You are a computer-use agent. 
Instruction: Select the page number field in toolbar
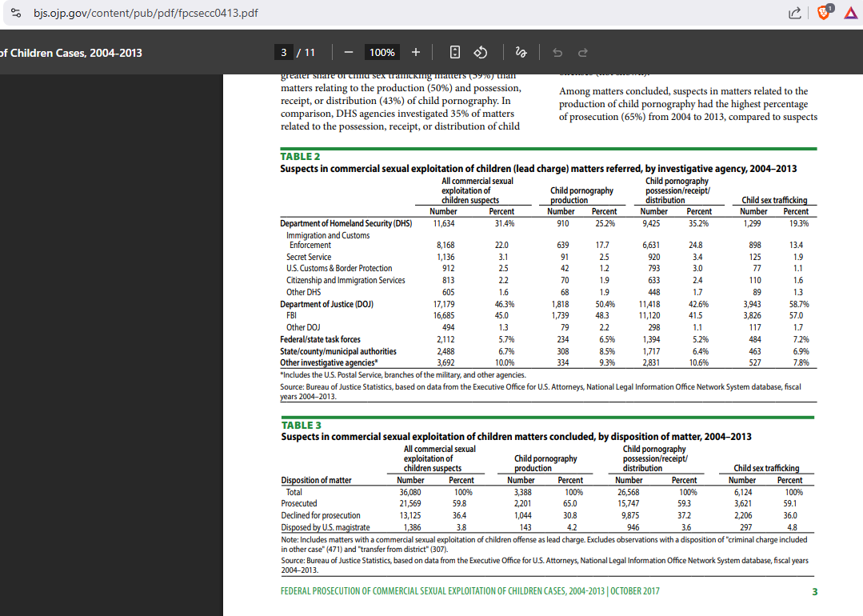click(x=283, y=52)
